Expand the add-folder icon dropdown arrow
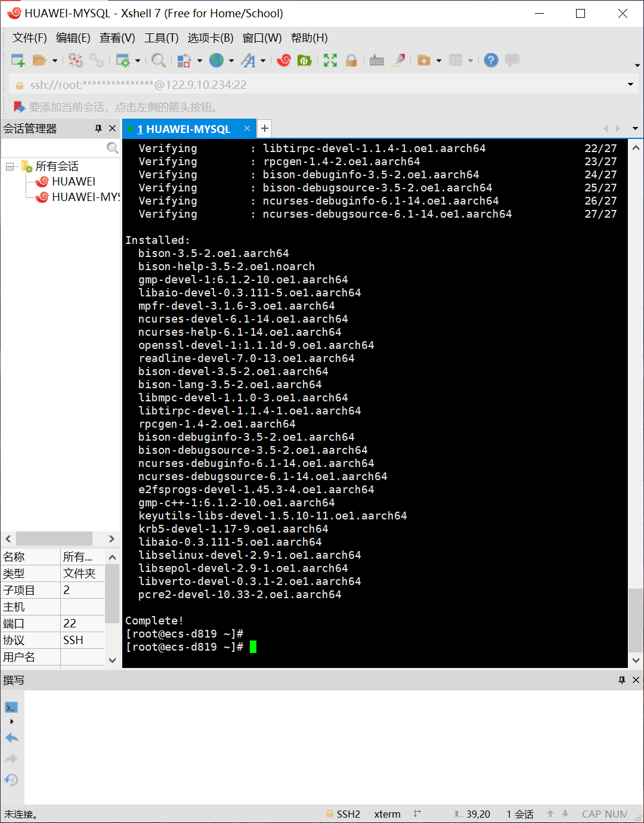Viewport: 644px width, 823px height. [439, 61]
